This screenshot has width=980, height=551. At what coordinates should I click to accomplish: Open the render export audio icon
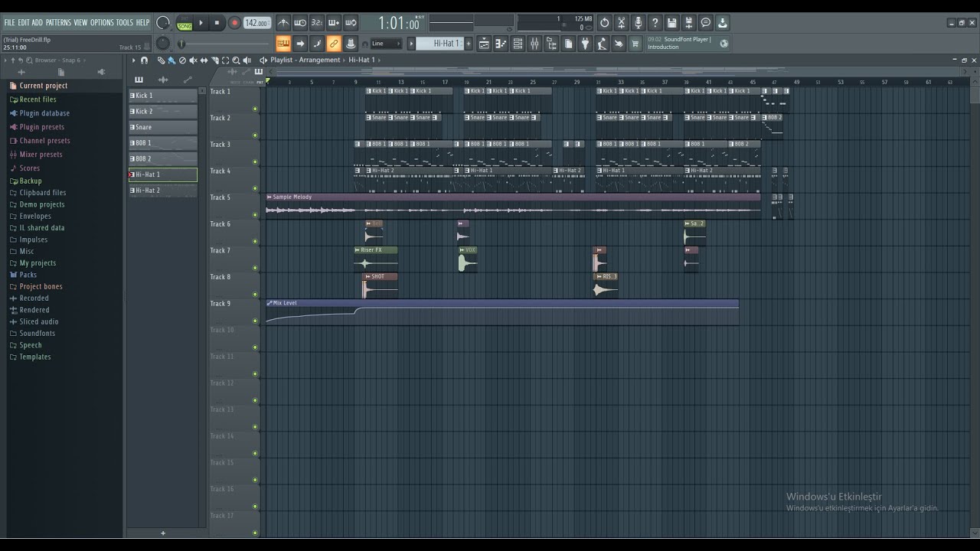coord(688,23)
